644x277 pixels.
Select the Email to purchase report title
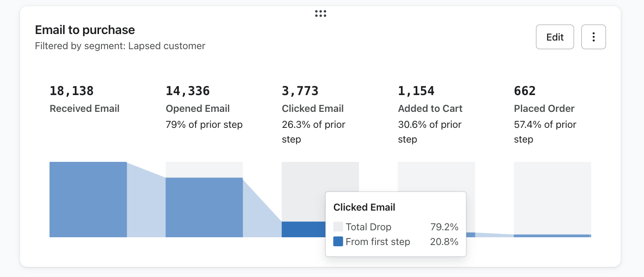pos(84,30)
